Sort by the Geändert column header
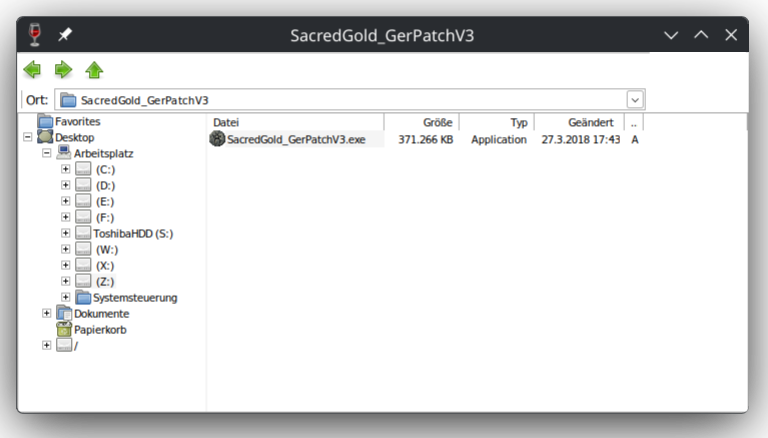 coord(579,122)
